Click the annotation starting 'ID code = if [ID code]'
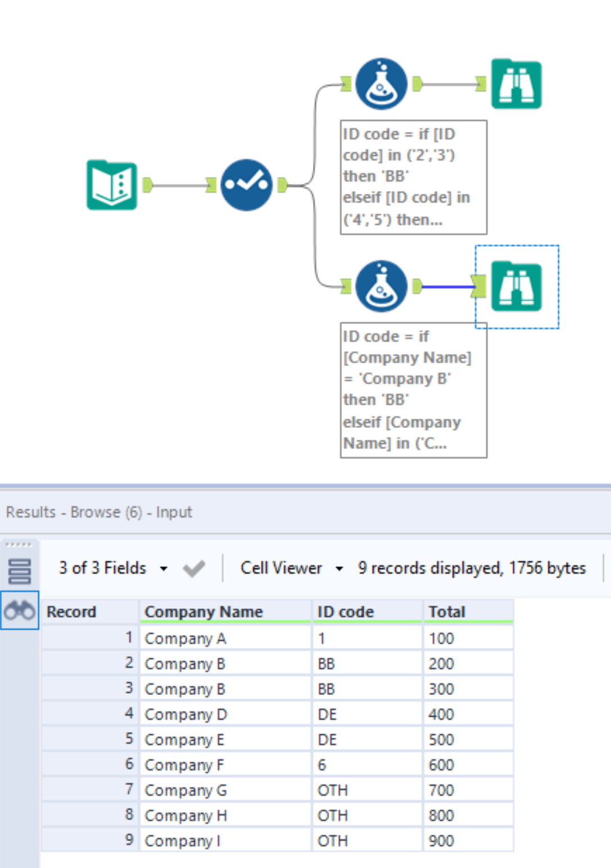Viewport: 611px width, 868px height. point(414,176)
